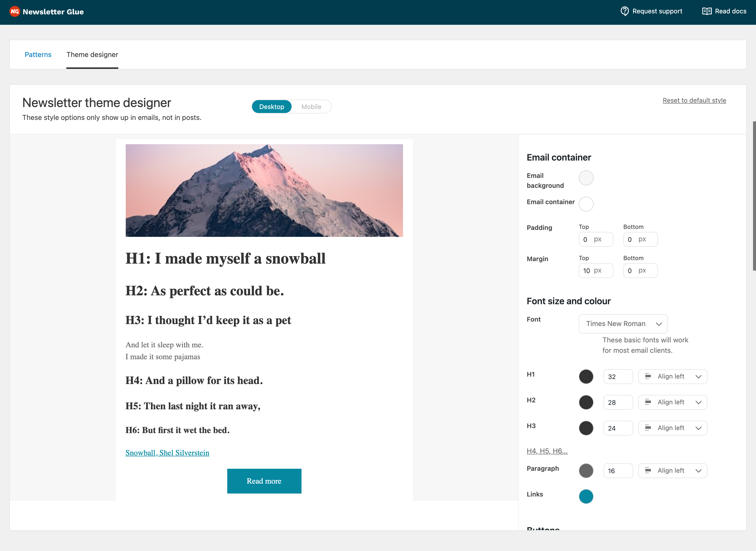
Task: Click the Margin Bottom input field
Action: point(640,271)
